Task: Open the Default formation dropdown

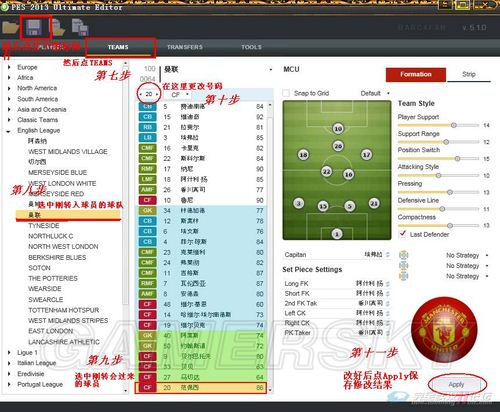Action: point(375,93)
